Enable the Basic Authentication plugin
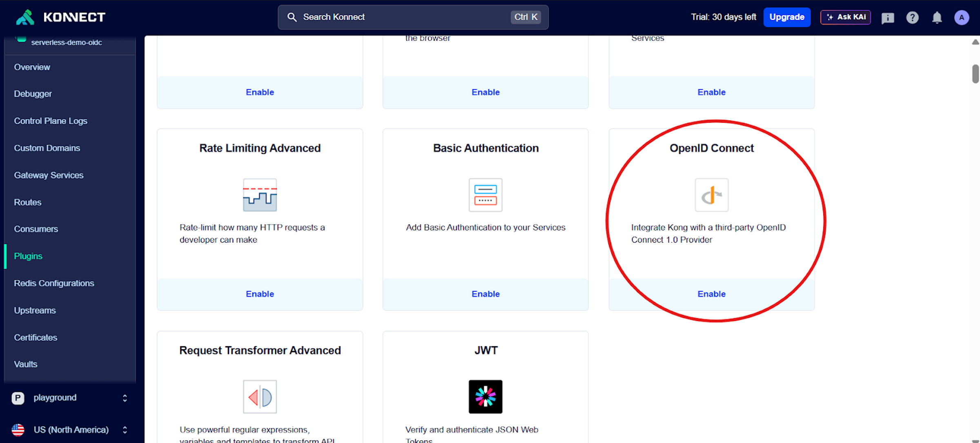Viewport: 980px width, 443px height. [x=485, y=294]
